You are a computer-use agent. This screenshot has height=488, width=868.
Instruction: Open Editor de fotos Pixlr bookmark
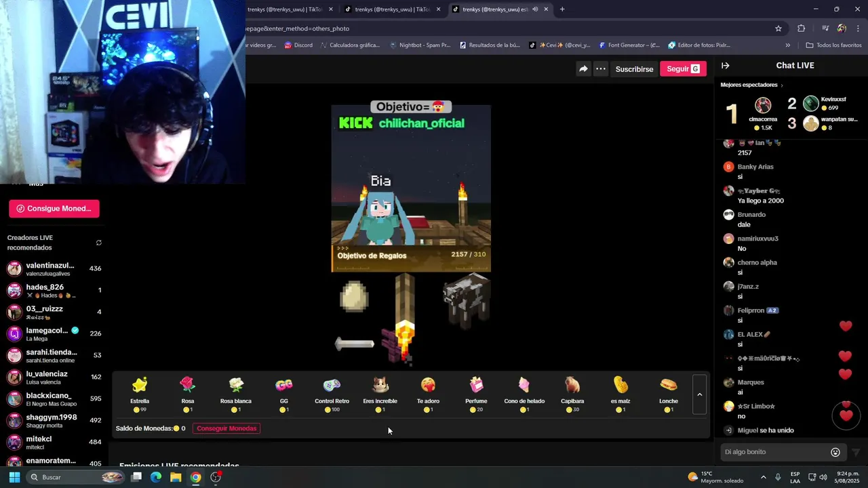699,45
